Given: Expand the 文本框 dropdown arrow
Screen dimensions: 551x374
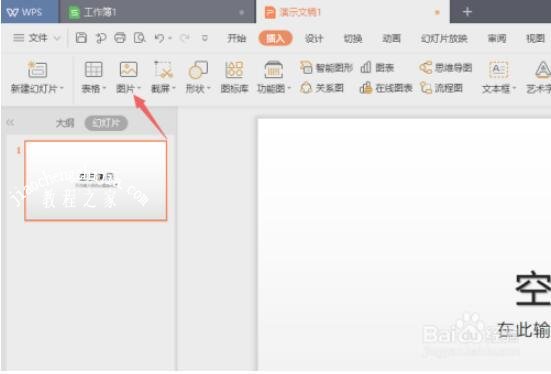Looking at the screenshot, I should pos(514,89).
